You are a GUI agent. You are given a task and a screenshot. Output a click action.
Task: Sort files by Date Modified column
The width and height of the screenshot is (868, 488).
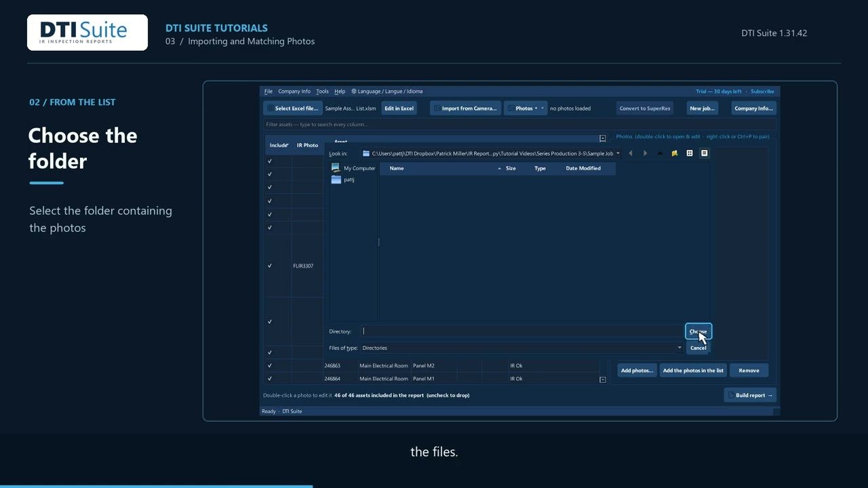point(583,168)
